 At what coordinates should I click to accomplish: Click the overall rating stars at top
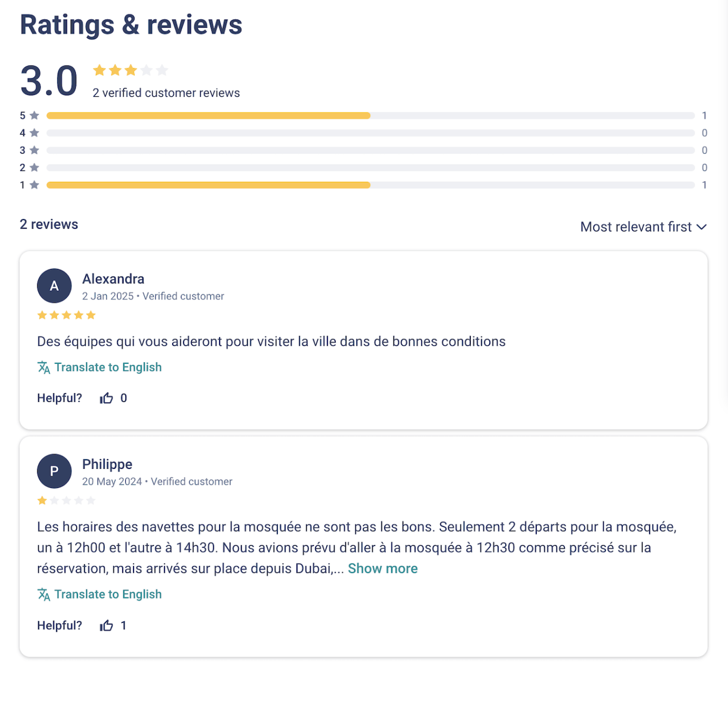coord(130,70)
